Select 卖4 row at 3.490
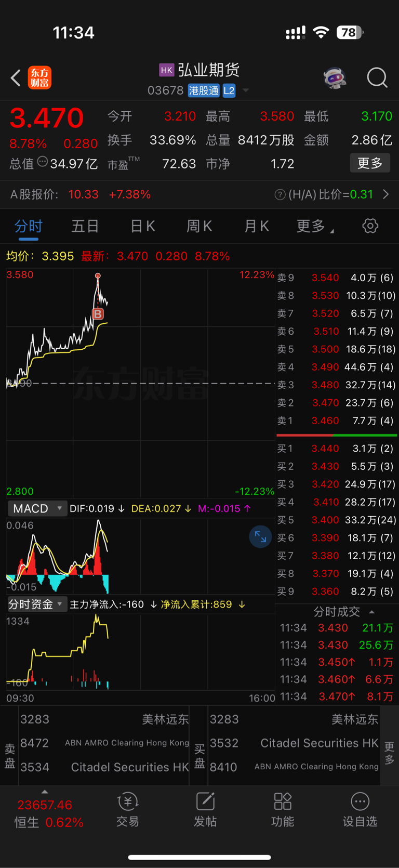 tap(336, 367)
